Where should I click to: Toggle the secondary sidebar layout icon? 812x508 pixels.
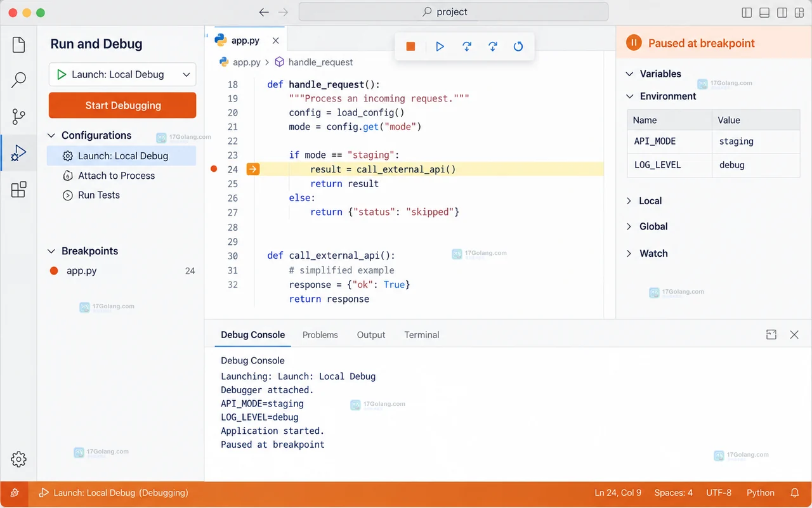pos(782,13)
